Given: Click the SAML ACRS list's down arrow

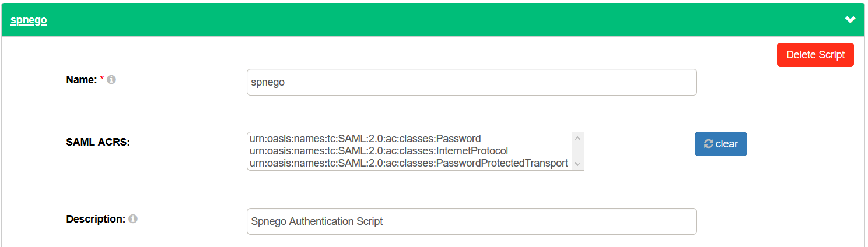Looking at the screenshot, I should tap(578, 164).
